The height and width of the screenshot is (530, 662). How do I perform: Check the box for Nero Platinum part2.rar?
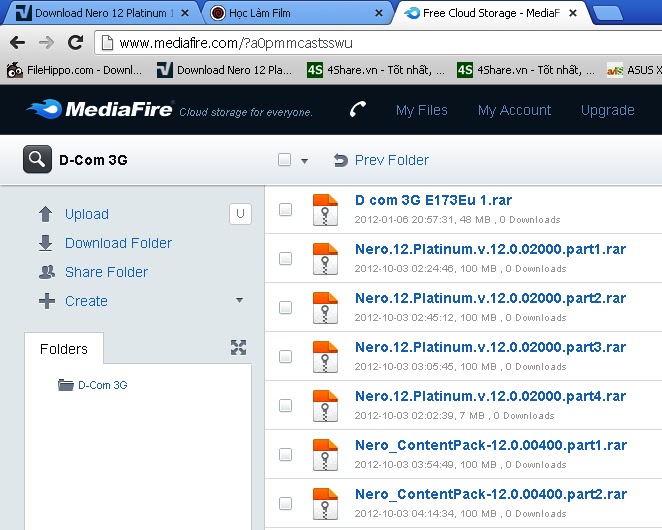click(x=285, y=307)
